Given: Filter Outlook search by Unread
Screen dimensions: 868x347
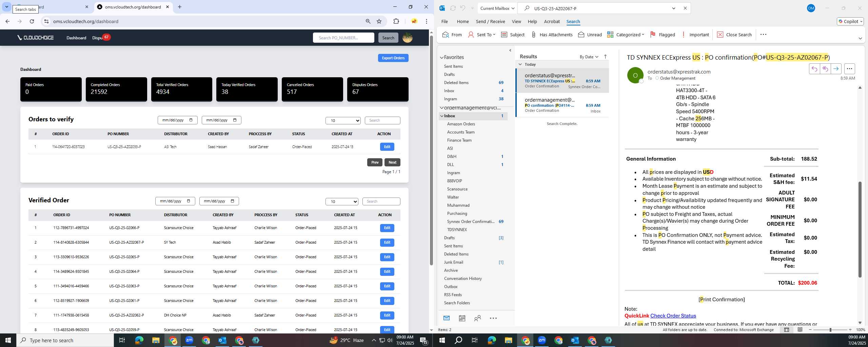Looking at the screenshot, I should (x=590, y=35).
